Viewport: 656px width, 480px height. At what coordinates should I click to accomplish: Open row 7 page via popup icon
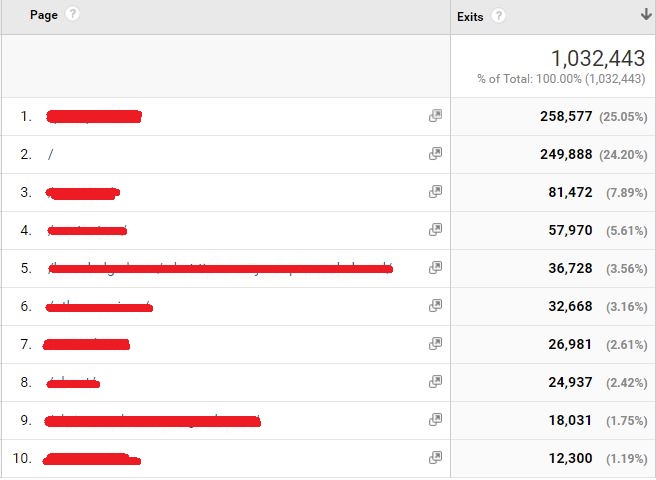(x=435, y=344)
